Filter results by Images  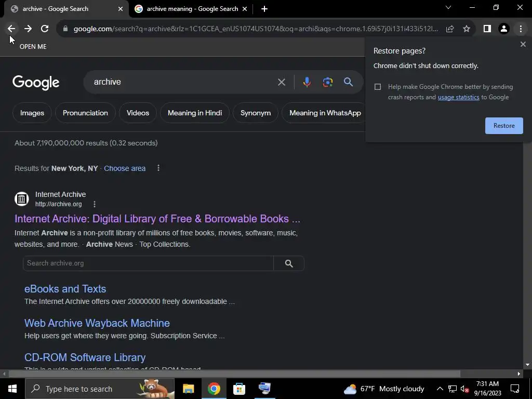pyautogui.click(x=32, y=113)
